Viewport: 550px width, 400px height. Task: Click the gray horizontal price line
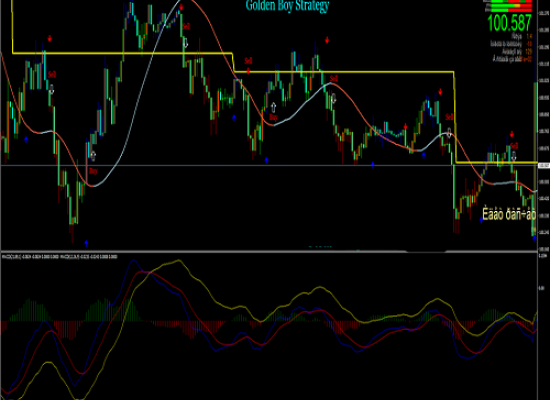(269, 165)
